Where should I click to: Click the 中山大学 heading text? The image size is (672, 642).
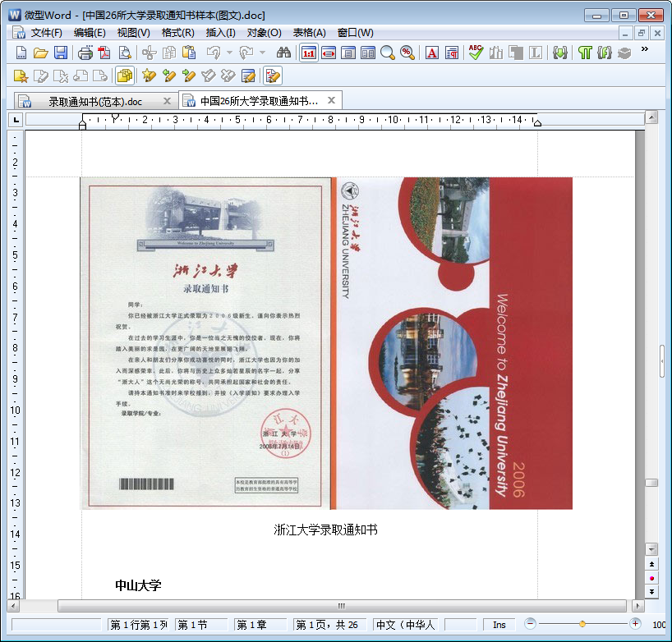tap(138, 585)
